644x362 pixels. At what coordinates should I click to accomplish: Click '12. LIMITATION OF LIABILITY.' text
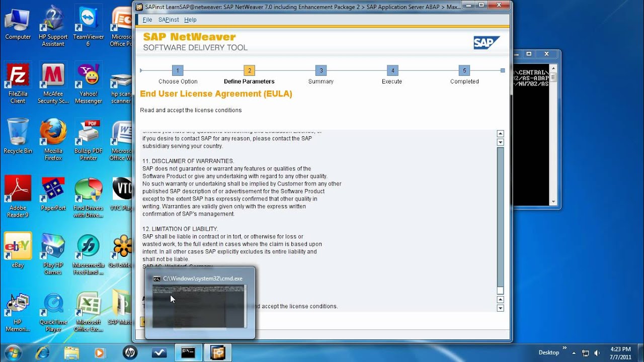pos(180,229)
